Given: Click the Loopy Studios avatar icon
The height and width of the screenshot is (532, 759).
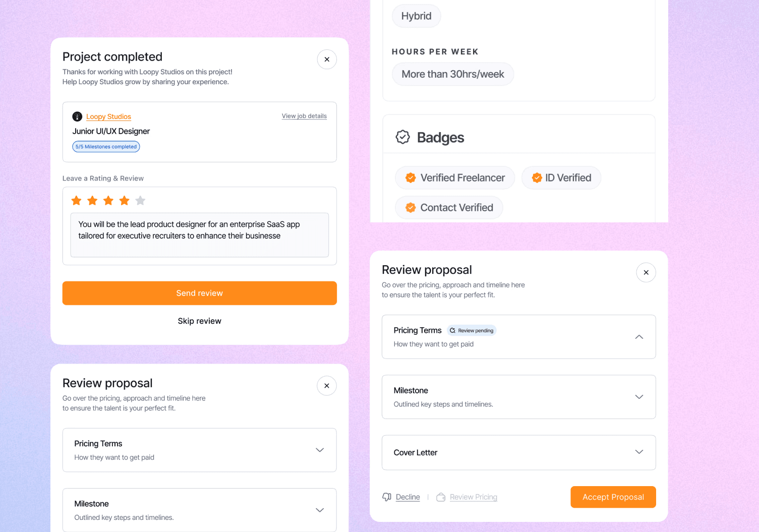Looking at the screenshot, I should click(x=77, y=116).
